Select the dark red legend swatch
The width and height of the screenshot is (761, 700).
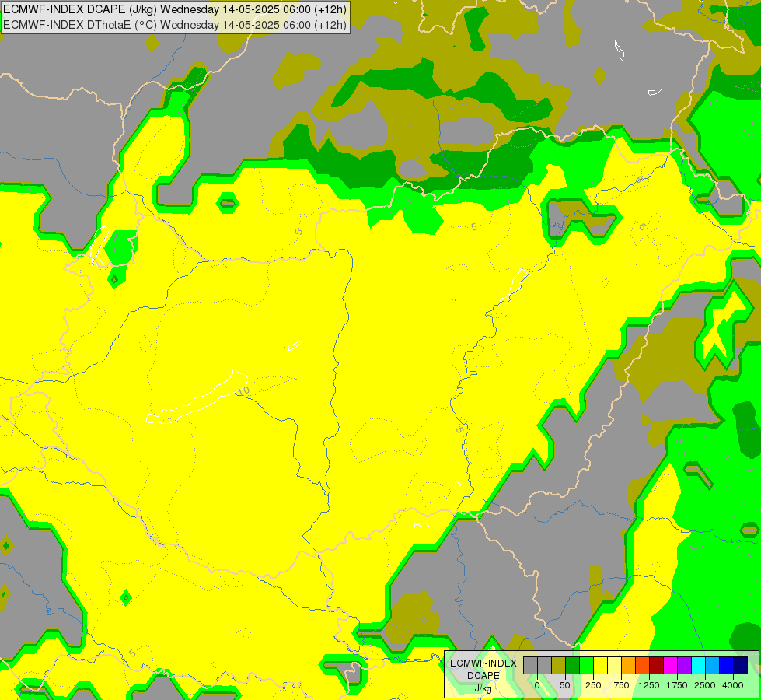click(657, 666)
